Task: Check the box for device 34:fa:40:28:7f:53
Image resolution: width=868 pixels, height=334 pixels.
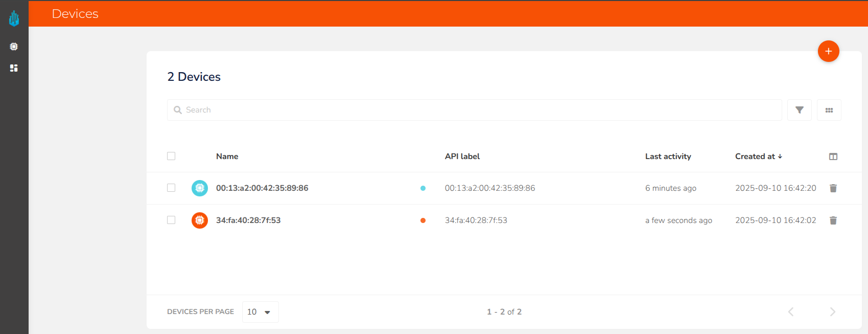Action: [171, 220]
